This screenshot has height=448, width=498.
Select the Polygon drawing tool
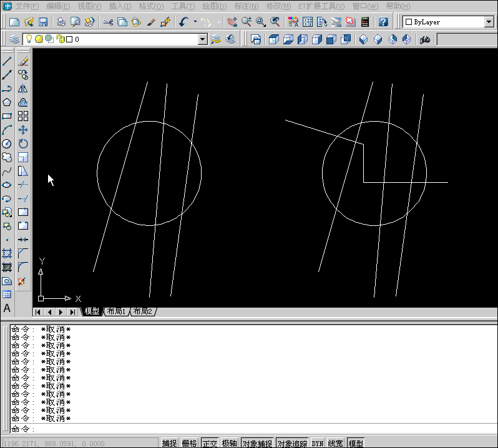(x=7, y=102)
